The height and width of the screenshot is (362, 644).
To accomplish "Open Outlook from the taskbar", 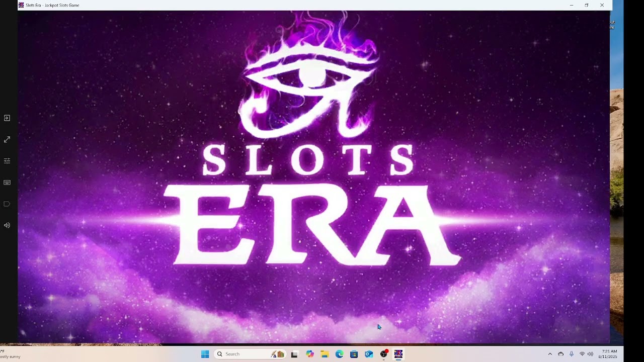I will point(369,354).
